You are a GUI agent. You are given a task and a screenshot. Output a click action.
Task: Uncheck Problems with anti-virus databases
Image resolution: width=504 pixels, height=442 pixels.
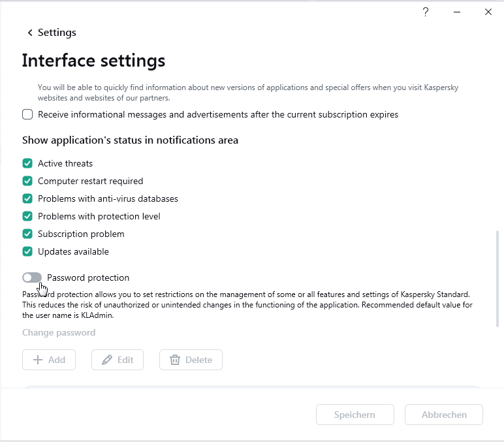[27, 198]
